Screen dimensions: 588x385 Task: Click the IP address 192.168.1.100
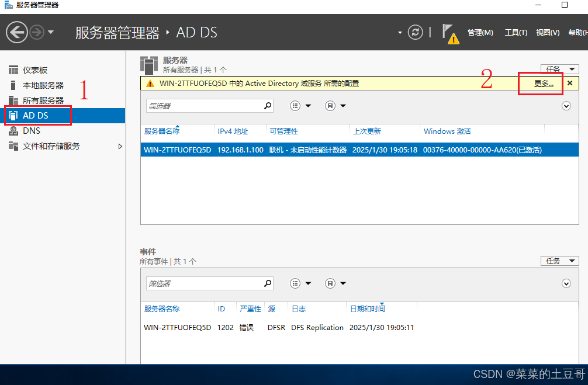pos(240,150)
